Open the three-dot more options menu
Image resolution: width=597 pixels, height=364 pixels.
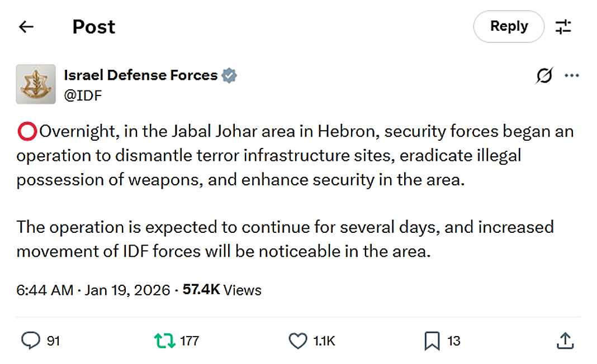click(x=572, y=76)
